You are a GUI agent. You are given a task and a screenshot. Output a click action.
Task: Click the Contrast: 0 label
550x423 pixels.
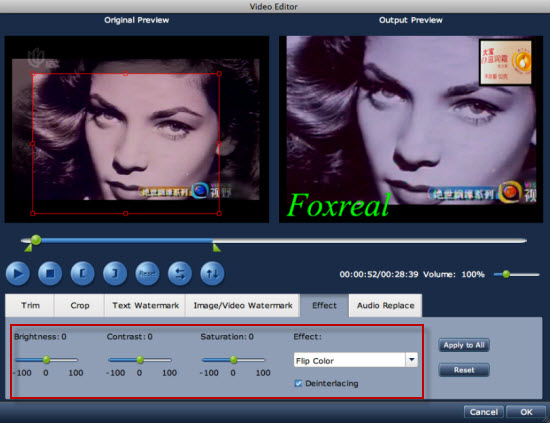pos(129,337)
